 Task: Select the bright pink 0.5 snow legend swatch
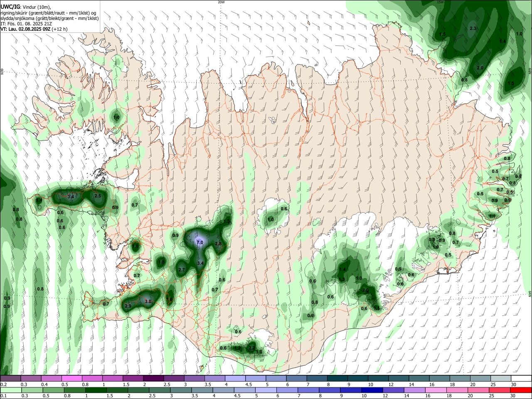72,379
